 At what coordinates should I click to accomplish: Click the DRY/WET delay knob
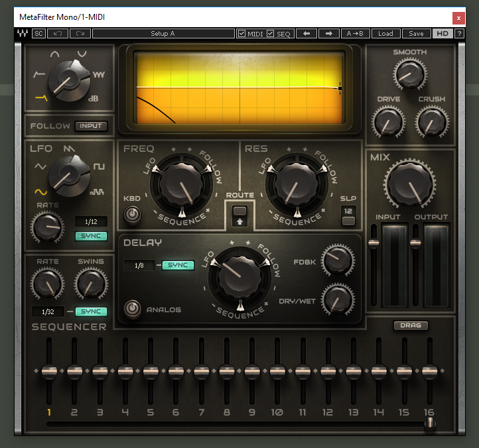pyautogui.click(x=338, y=300)
